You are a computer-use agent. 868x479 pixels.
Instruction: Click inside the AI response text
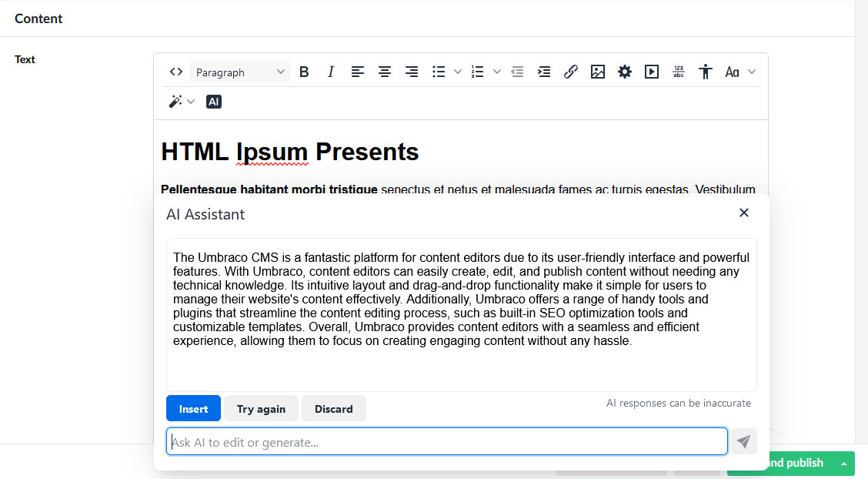[x=461, y=299]
